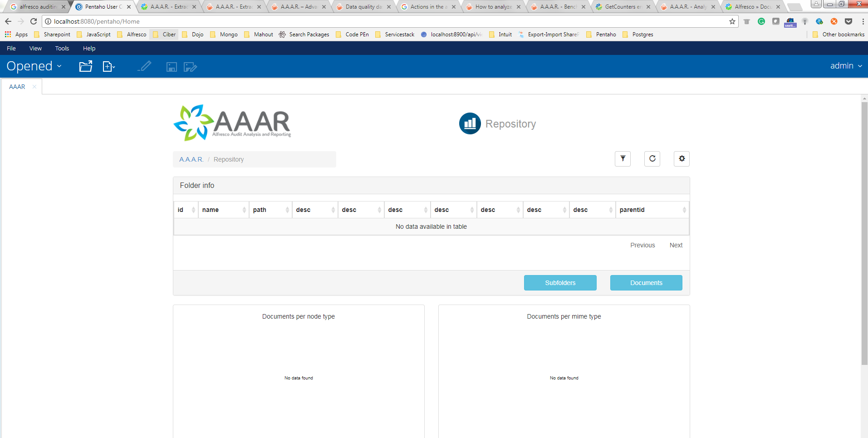Open the Chrome Apps grid shortcut
This screenshot has height=438, width=868.
16,34
